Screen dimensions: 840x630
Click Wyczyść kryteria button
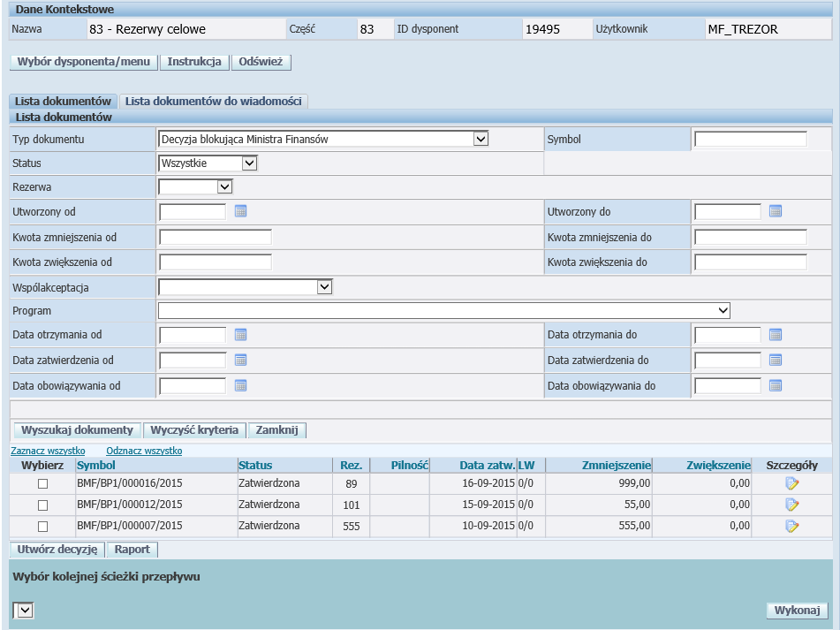click(194, 430)
